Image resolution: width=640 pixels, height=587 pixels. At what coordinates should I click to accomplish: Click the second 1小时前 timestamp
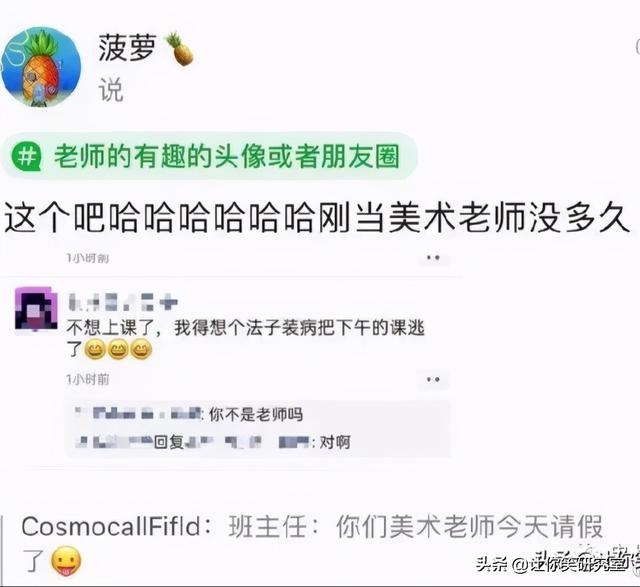[88, 380]
